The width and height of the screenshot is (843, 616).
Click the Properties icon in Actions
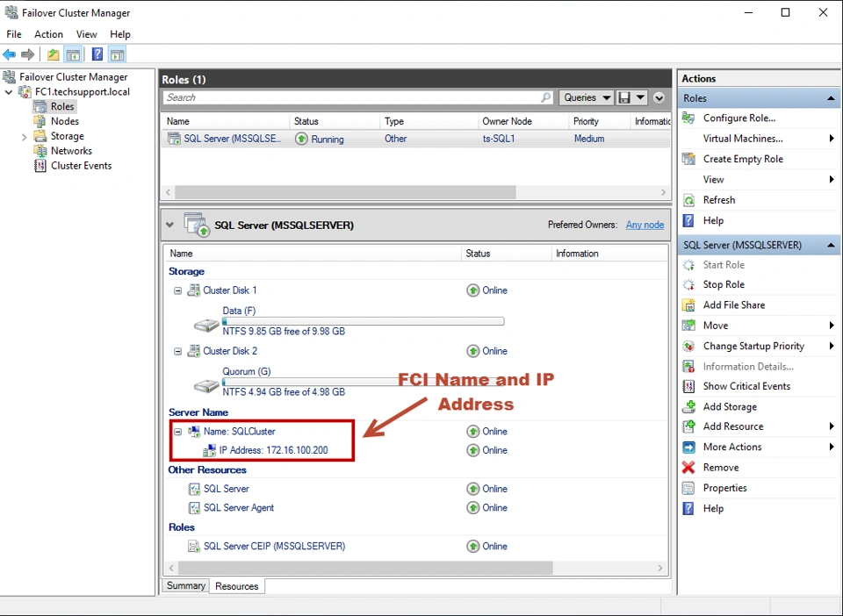tap(688, 488)
